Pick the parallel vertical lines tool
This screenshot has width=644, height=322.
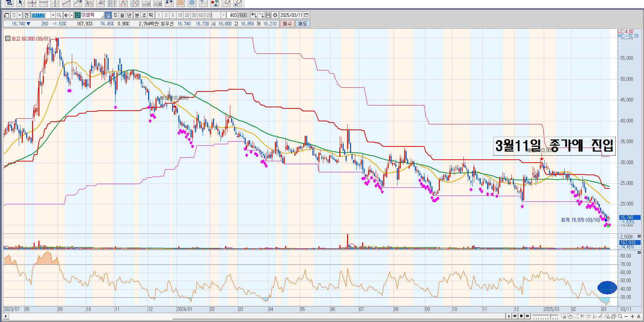[x=112, y=3]
